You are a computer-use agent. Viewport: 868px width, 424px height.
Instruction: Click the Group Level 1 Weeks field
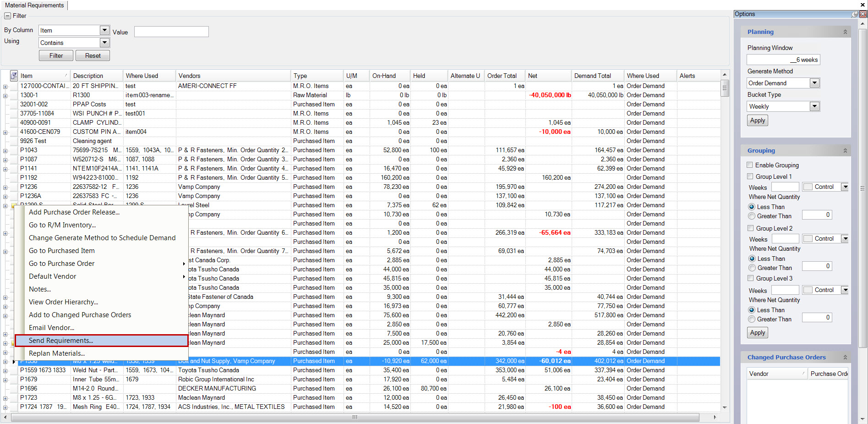point(785,187)
